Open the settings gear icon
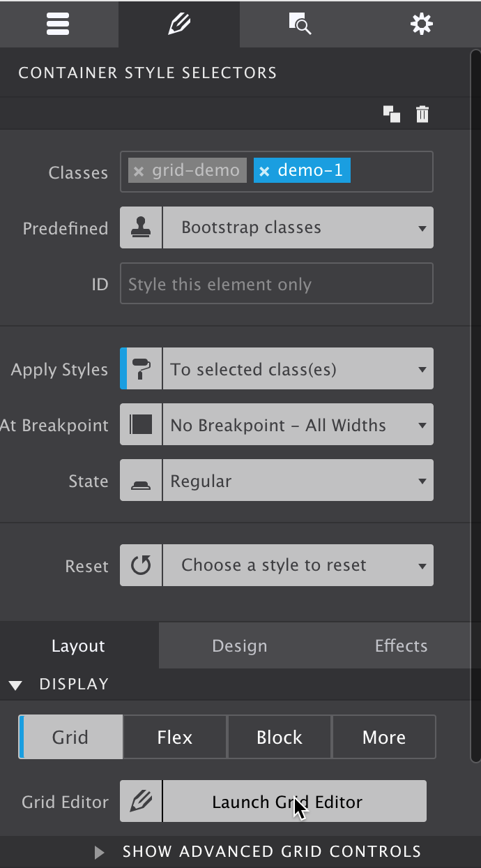This screenshot has width=481, height=868. (x=420, y=24)
